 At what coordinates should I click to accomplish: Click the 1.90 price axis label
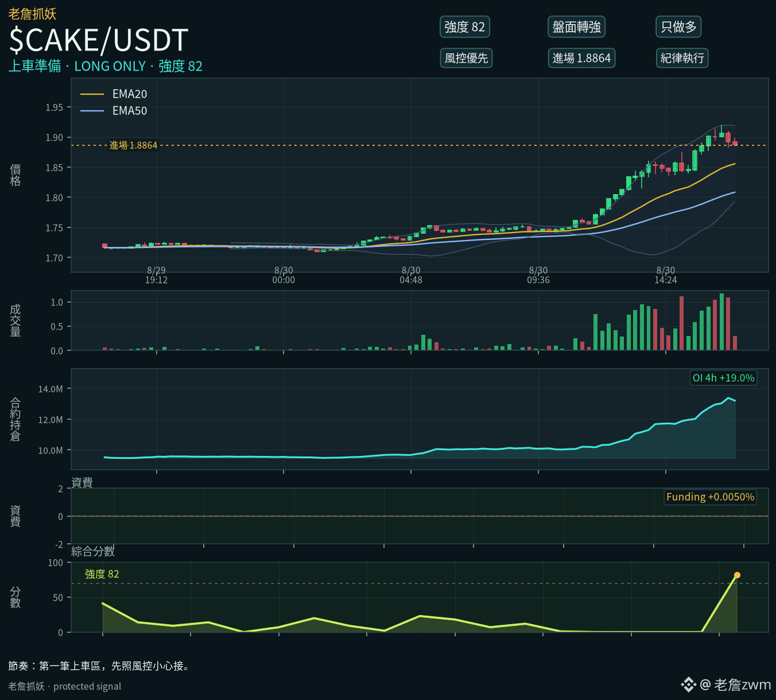click(55, 138)
